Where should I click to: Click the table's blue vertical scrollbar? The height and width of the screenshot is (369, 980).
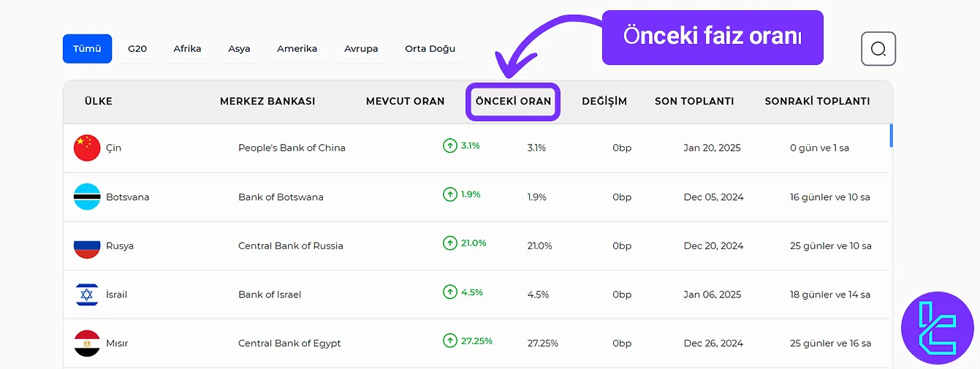[891, 136]
